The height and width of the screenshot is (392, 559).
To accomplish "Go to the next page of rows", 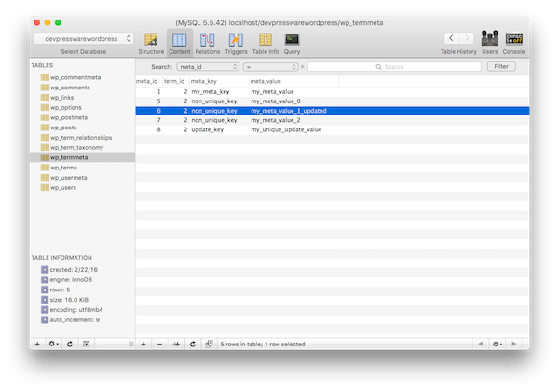I will [513, 344].
